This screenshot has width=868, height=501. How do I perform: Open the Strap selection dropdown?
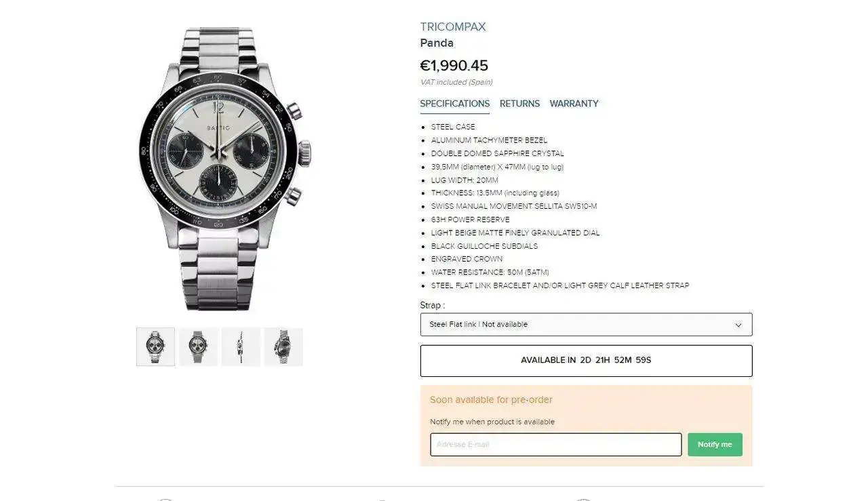(x=586, y=325)
